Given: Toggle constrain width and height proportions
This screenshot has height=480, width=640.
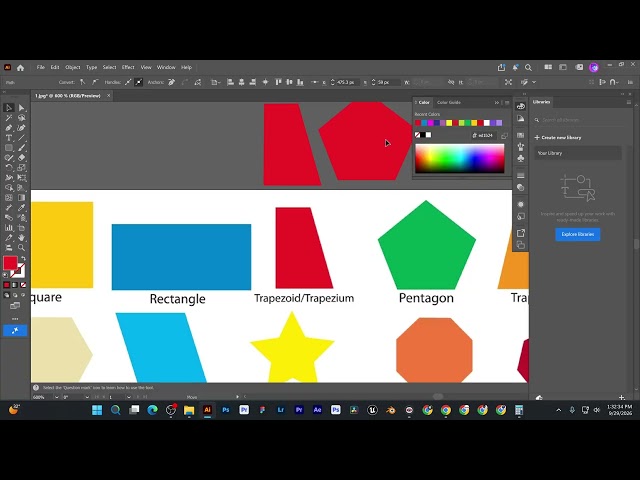Looking at the screenshot, I should click(451, 82).
